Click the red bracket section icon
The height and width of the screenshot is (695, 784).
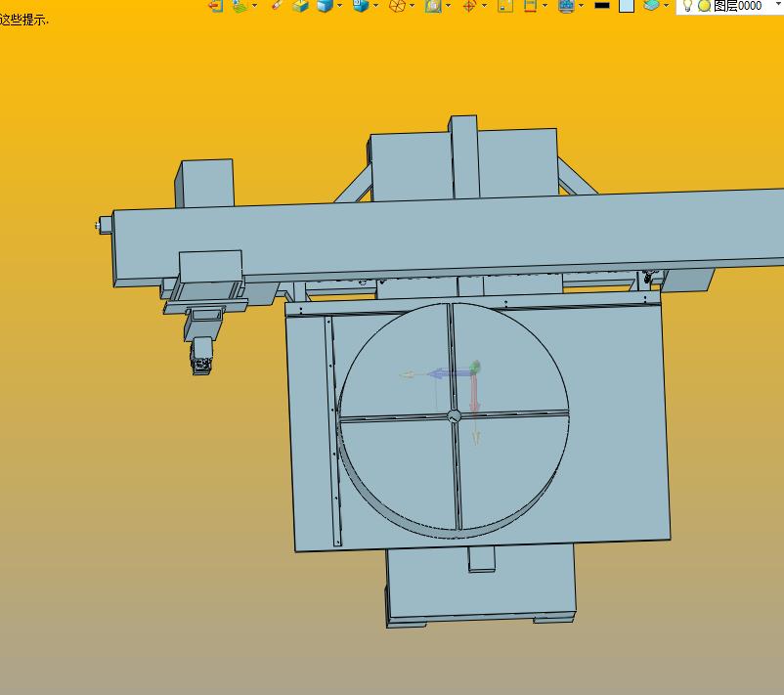[530, 6]
